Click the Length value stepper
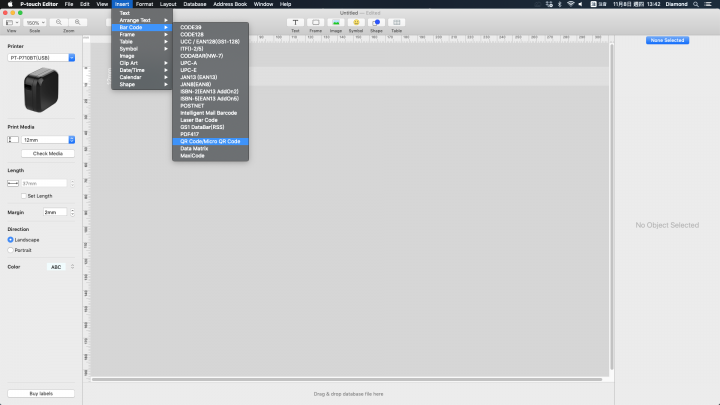This screenshot has width=720, height=405. (73, 183)
